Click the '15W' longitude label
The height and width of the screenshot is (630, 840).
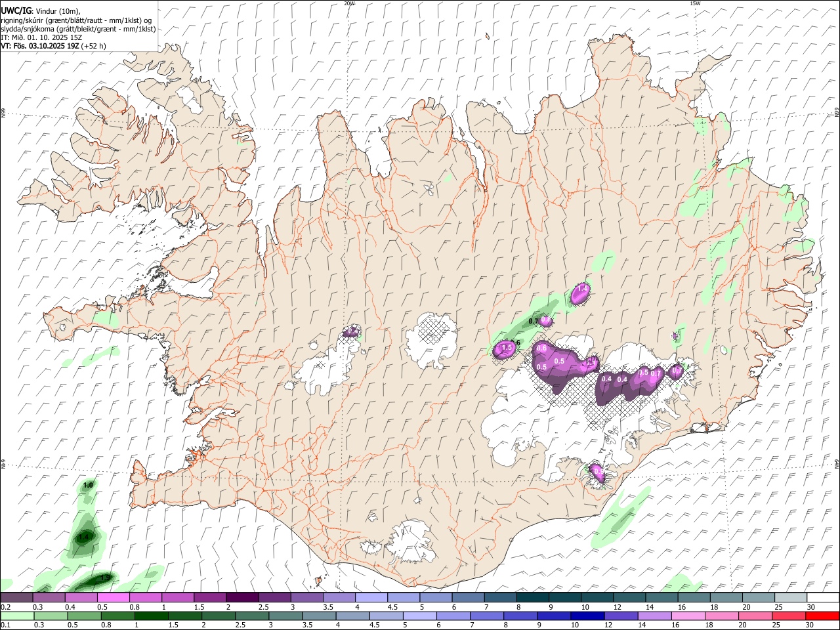(695, 3)
